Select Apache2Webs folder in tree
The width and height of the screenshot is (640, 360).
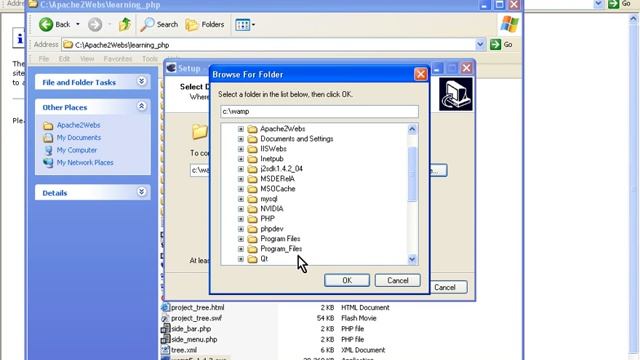[x=282, y=129]
